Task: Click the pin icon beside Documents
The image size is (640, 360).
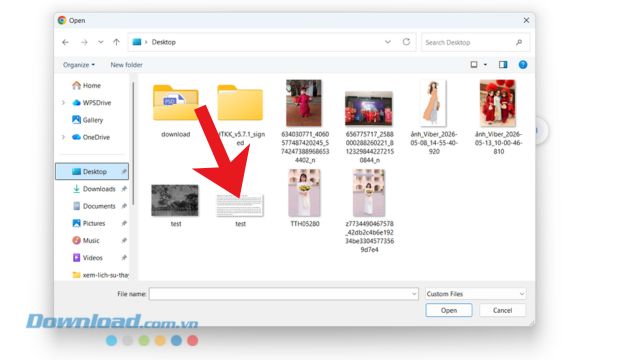Action: pos(124,206)
